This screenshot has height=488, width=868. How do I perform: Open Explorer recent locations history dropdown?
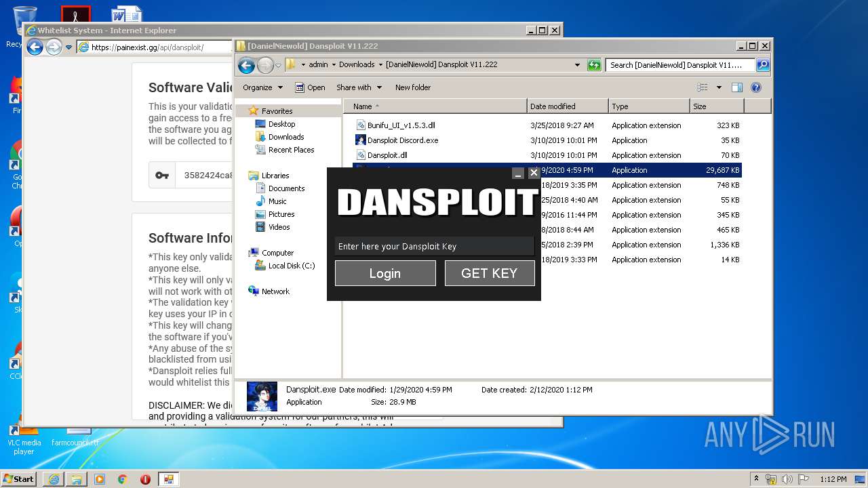pos(278,65)
